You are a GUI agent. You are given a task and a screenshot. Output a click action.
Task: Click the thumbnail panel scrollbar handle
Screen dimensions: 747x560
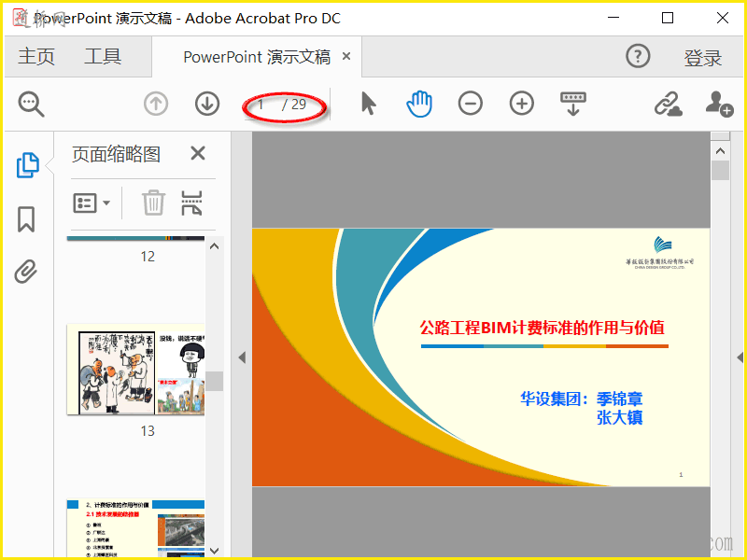215,381
